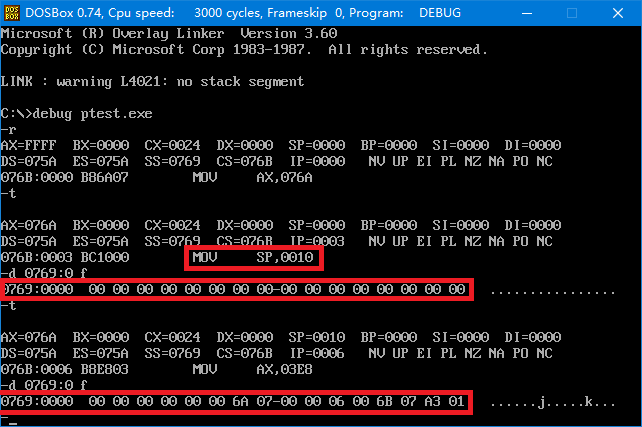This screenshot has height=427, width=642.
Task: Click the 'IP=0006' register value
Action: click(x=318, y=353)
